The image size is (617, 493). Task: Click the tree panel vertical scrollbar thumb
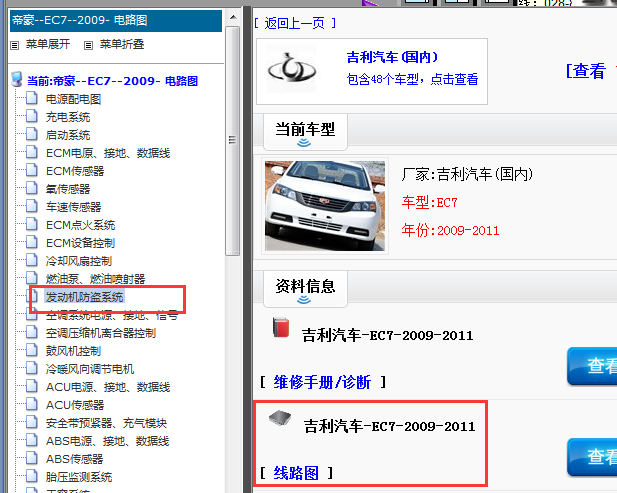pos(233,141)
